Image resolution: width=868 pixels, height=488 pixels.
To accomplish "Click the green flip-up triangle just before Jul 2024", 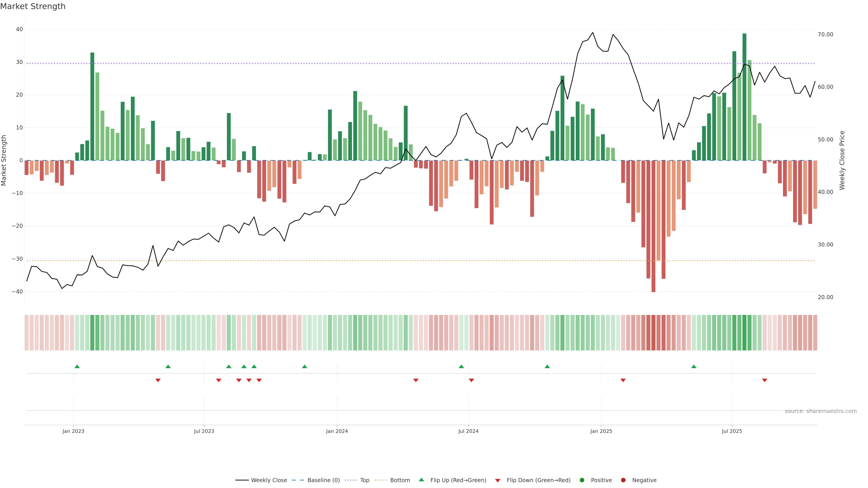I will 461,366.
